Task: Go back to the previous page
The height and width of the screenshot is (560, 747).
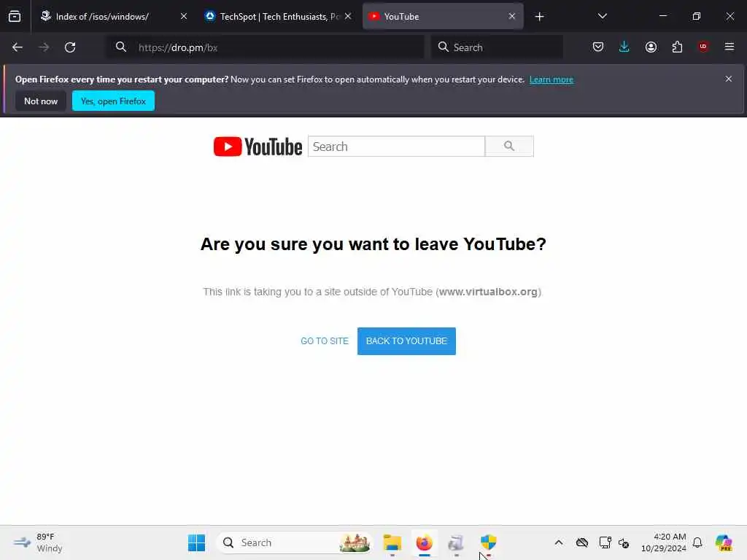Action: point(18,47)
